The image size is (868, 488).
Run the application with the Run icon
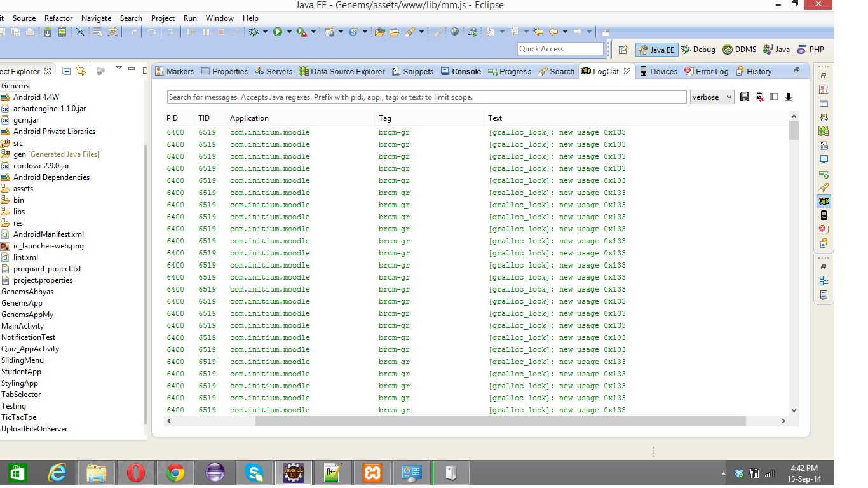tap(279, 31)
